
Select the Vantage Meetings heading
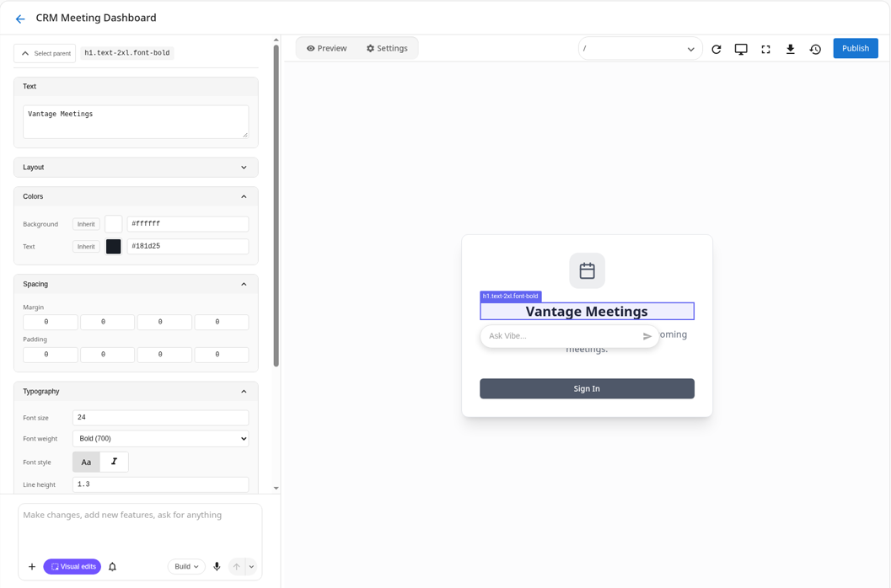pos(587,312)
